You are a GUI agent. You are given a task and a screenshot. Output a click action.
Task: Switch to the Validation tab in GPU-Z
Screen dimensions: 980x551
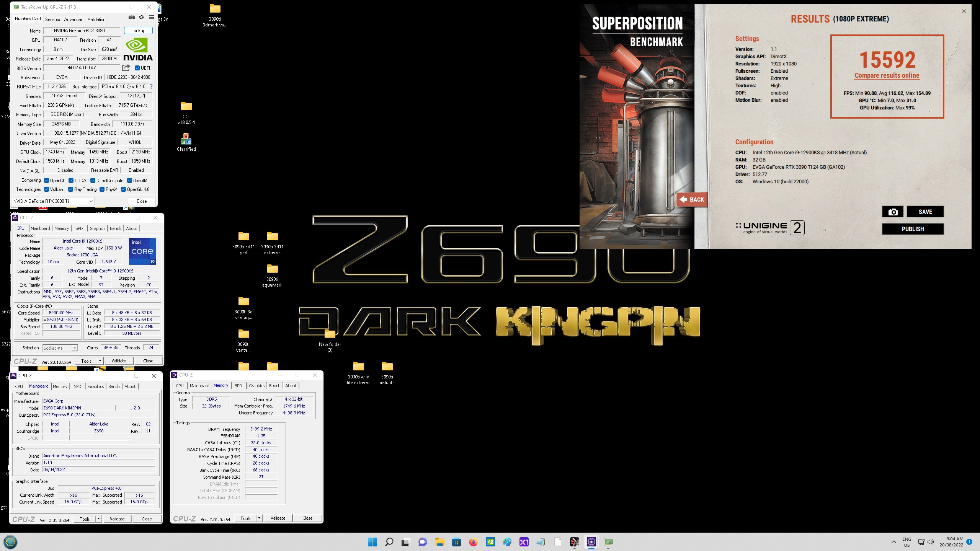click(x=96, y=19)
